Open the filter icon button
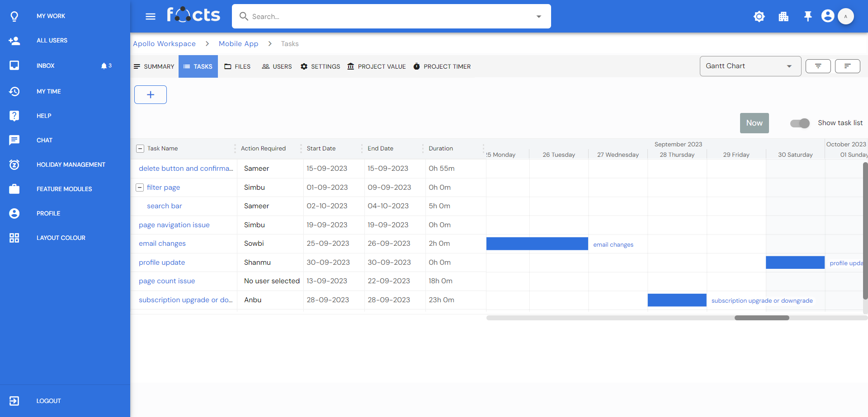Viewport: 868px width, 417px height. tap(818, 66)
